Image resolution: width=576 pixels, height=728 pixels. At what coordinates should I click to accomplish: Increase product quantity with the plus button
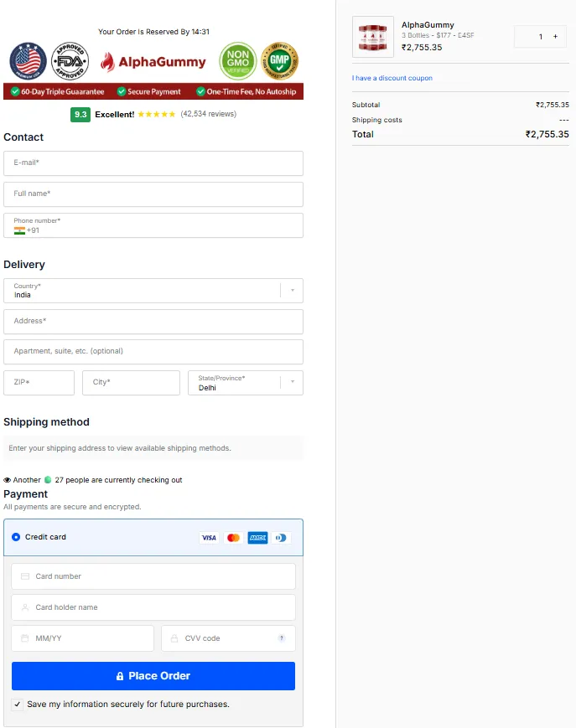pos(555,36)
